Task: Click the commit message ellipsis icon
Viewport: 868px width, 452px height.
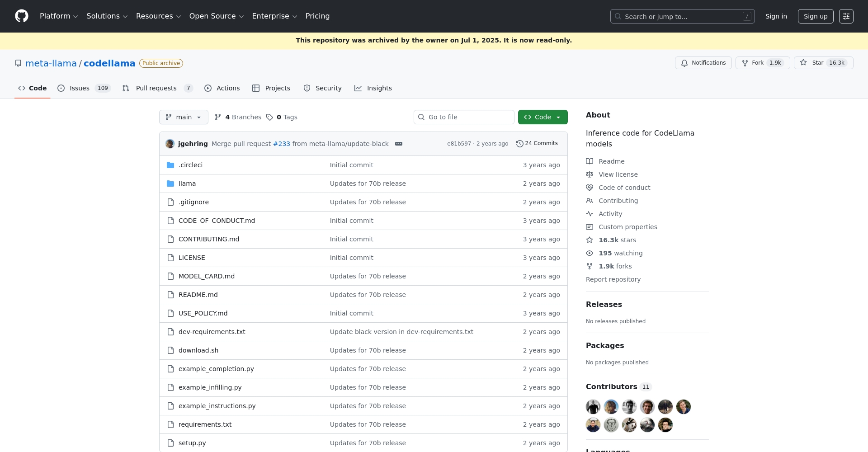Action: [398, 144]
